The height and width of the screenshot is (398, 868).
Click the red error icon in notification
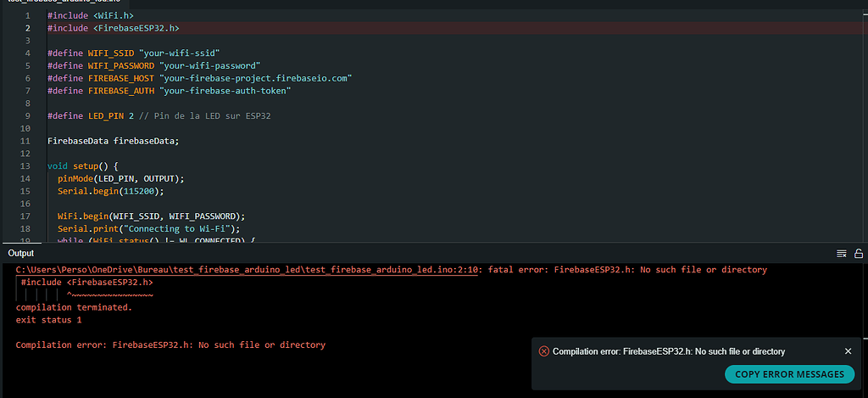tap(543, 351)
